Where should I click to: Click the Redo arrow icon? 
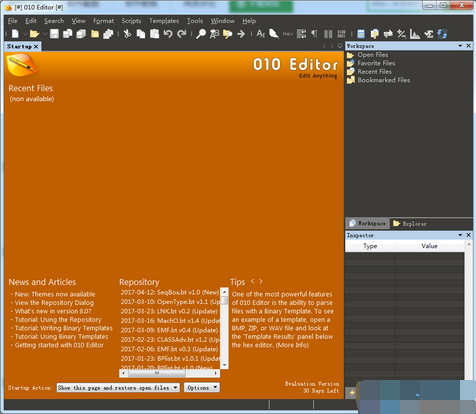182,34
